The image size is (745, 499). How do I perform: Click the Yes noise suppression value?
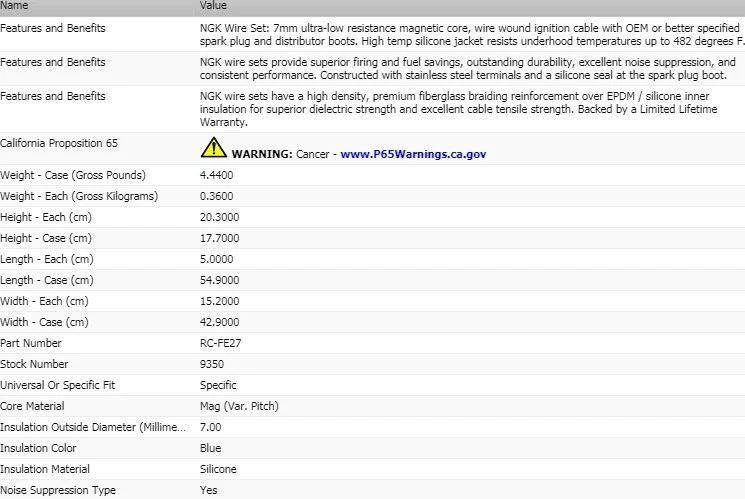pos(209,490)
